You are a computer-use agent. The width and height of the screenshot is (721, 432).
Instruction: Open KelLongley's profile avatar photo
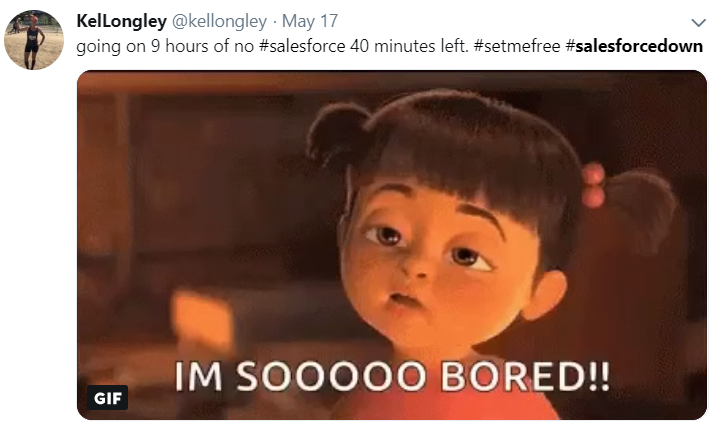[x=34, y=40]
